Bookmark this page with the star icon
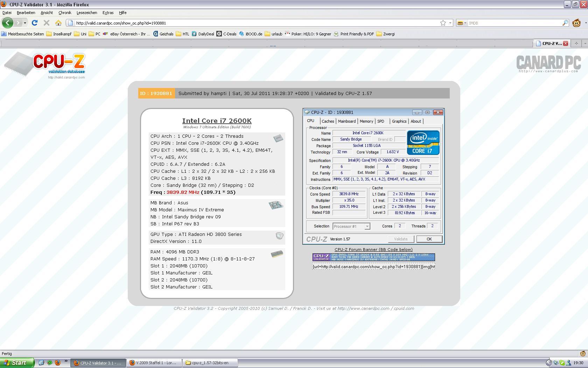 (x=443, y=23)
